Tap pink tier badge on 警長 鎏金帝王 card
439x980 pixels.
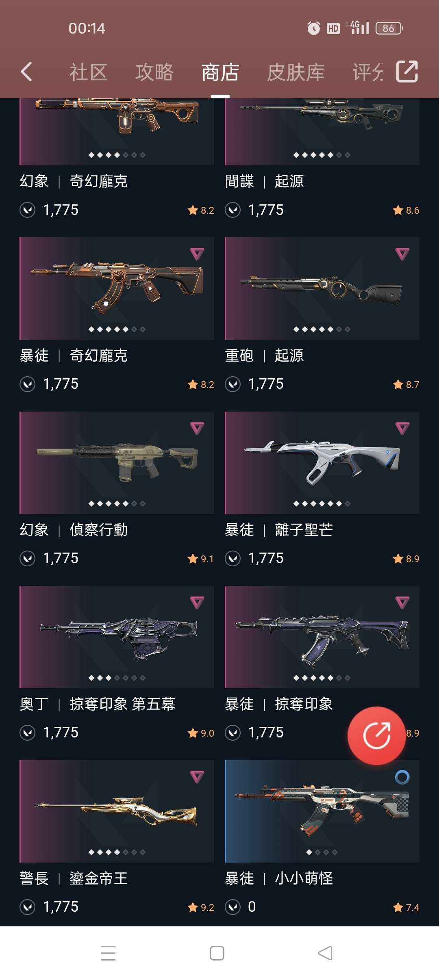tap(197, 777)
